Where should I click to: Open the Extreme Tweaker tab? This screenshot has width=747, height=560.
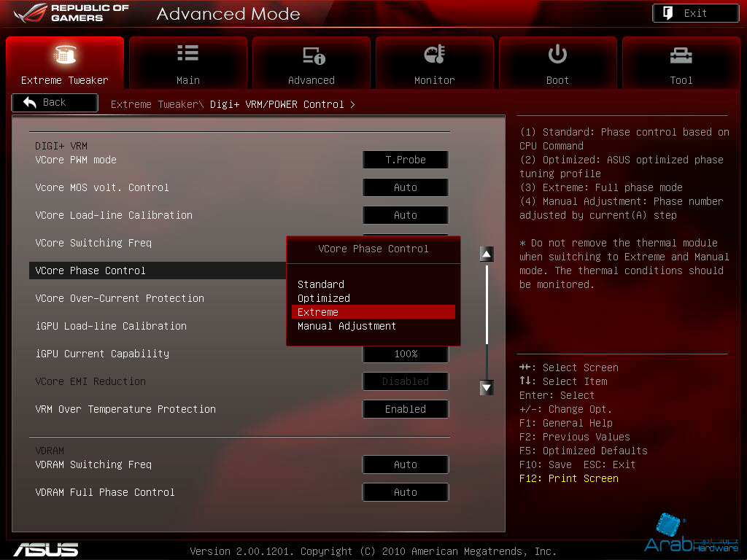click(65, 63)
